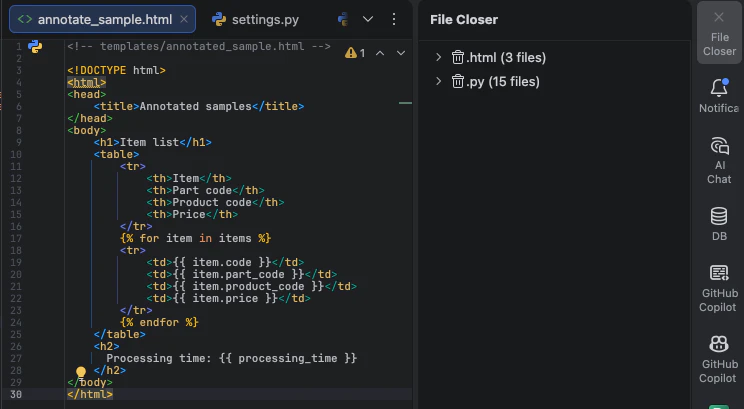This screenshot has width=744, height=409.
Task: Click the green change marker in scrollbar stripe
Action: click(x=405, y=102)
